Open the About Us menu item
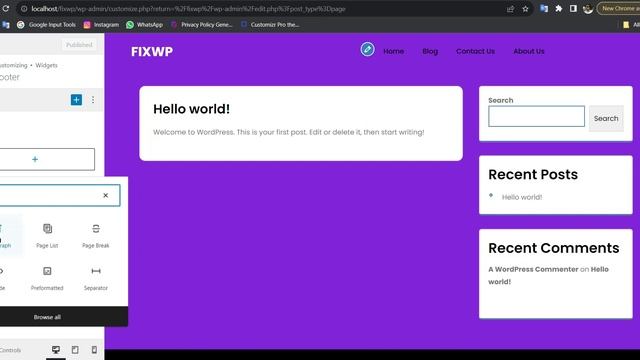640x360 pixels. click(529, 51)
